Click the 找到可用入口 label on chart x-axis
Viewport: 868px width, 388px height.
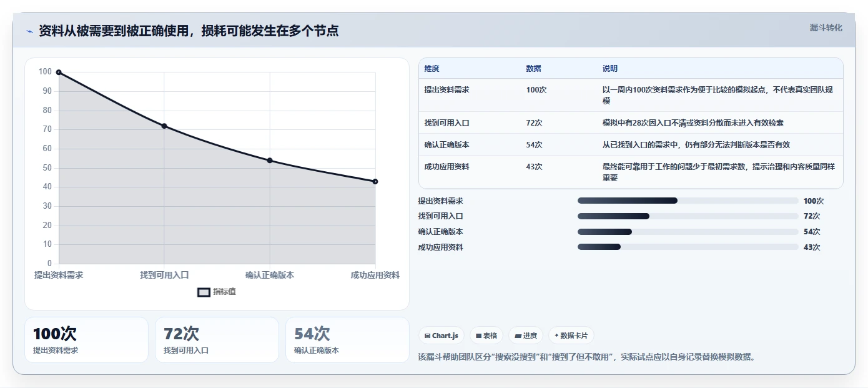point(164,275)
